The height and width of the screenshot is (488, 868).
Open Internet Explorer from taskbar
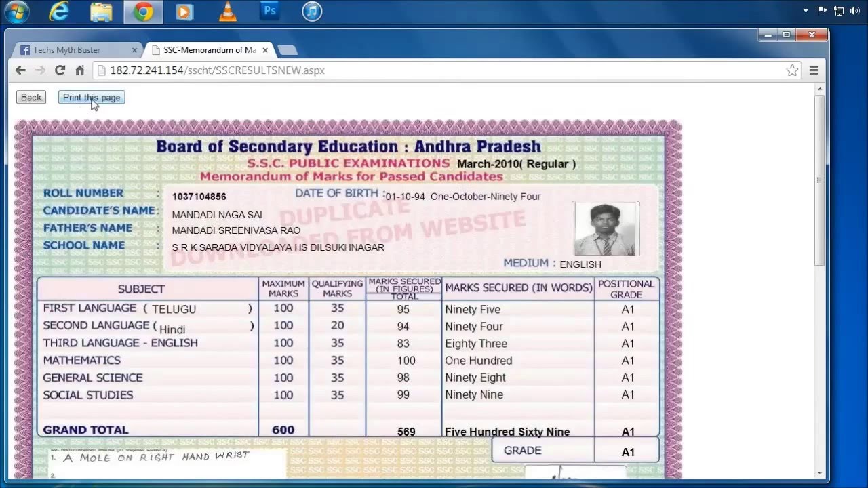click(60, 12)
